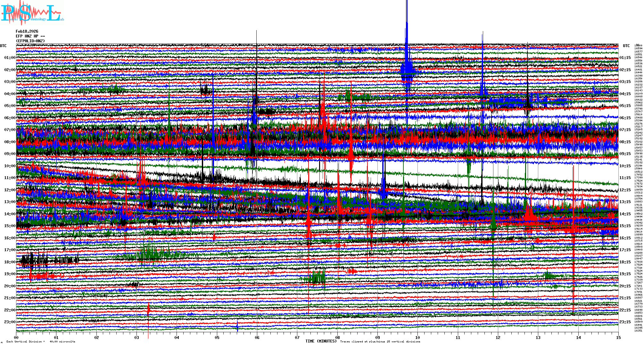
Task: Click the right UTC axis header
Action: click(x=626, y=46)
